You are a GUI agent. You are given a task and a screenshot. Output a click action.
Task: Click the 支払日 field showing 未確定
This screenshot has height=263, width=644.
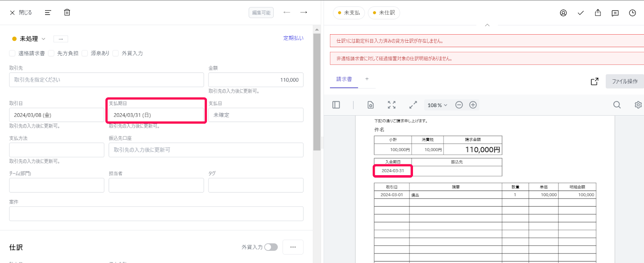pyautogui.click(x=256, y=115)
